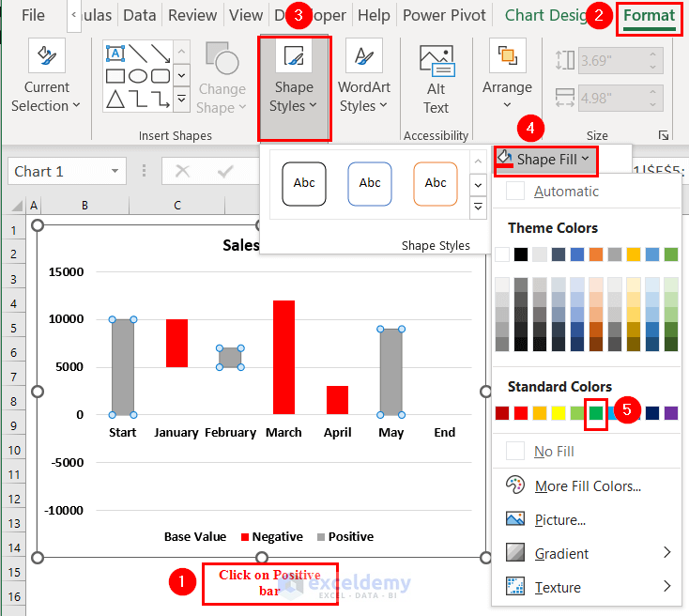Choose the rounded rectangle shape
Viewport: 689px width, 616px height.
(161, 76)
